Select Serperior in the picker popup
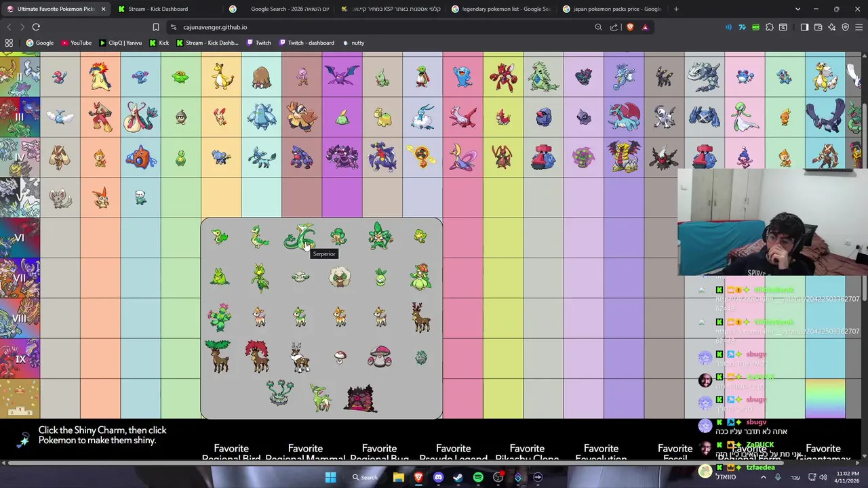 tap(299, 237)
